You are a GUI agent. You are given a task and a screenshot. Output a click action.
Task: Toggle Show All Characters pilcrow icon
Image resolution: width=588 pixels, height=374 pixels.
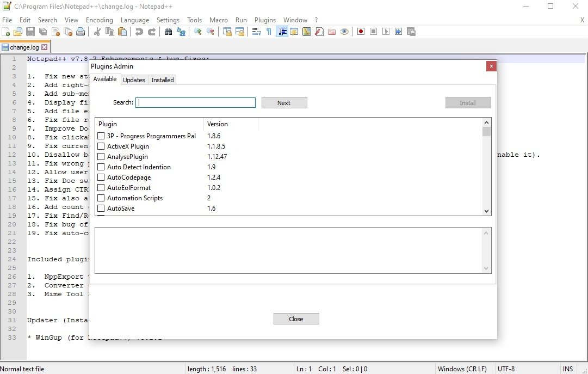[269, 32]
